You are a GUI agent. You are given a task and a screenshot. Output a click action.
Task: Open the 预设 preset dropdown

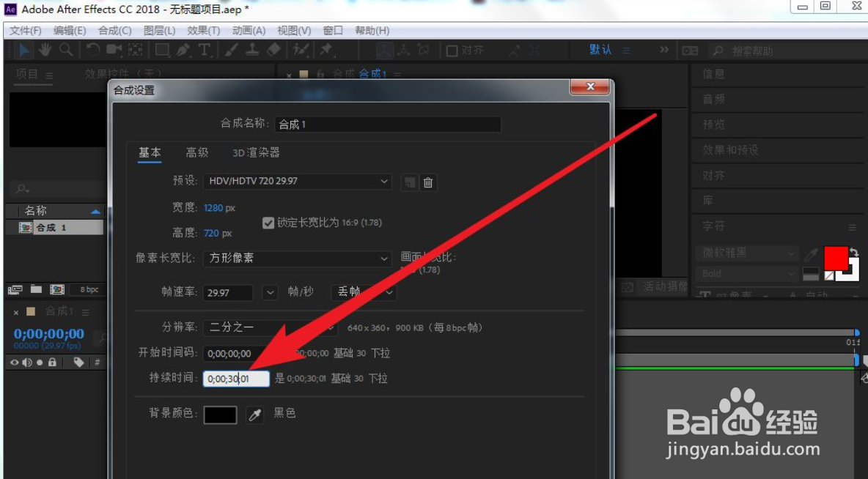tap(296, 182)
